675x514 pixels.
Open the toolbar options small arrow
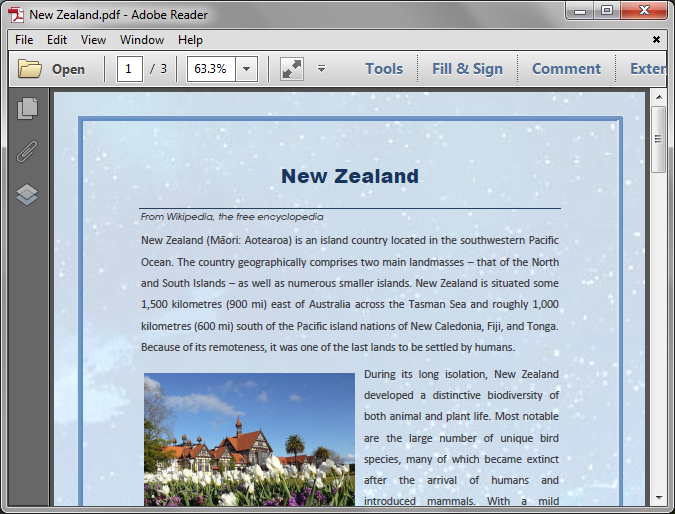point(321,69)
